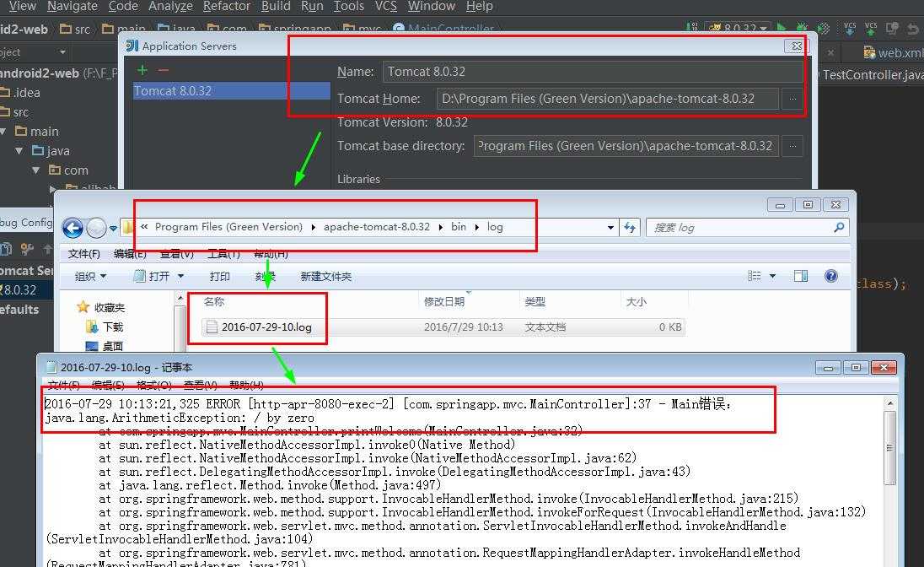This screenshot has width=924, height=567.
Task: Click Run with Coverage icon in IDE toolbar
Action: pos(823,28)
